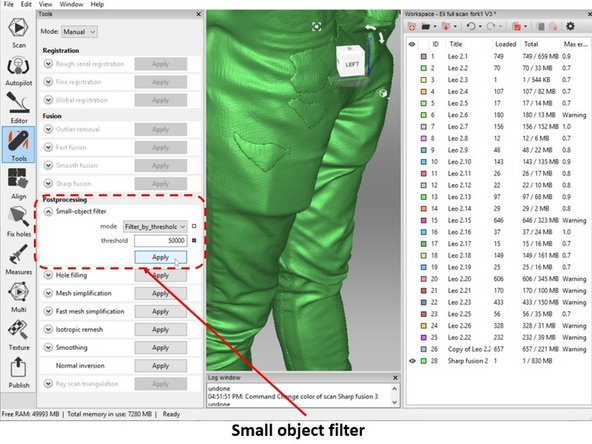Apply Fast mesh simplification

pyautogui.click(x=160, y=311)
